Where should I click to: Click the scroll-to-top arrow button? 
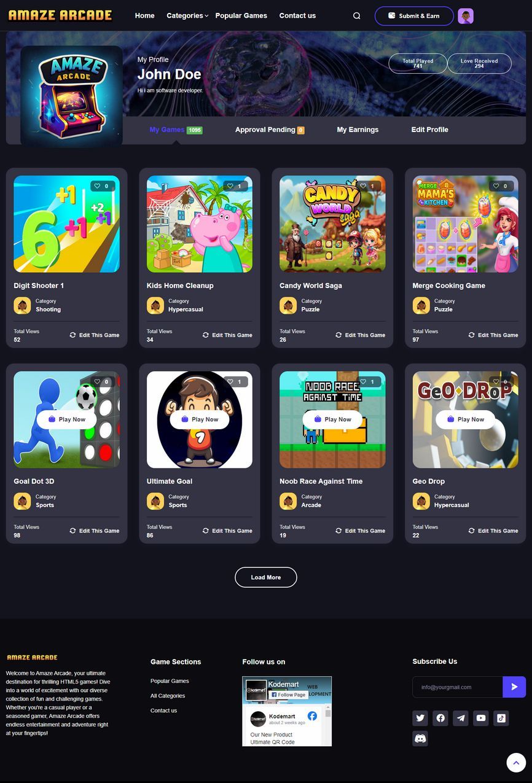pyautogui.click(x=516, y=762)
